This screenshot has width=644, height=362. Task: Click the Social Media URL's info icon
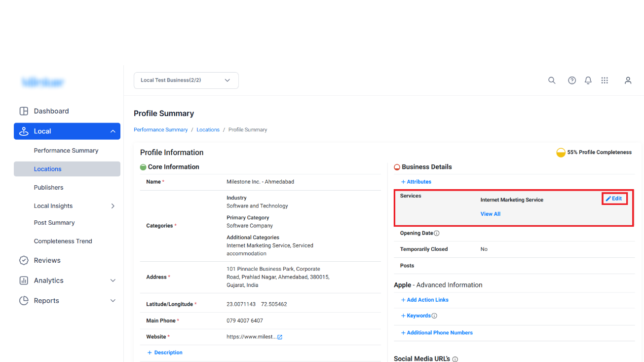(455, 359)
